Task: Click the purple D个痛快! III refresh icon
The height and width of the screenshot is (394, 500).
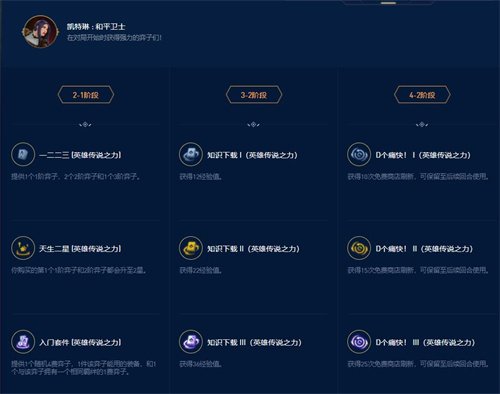Action: [359, 342]
